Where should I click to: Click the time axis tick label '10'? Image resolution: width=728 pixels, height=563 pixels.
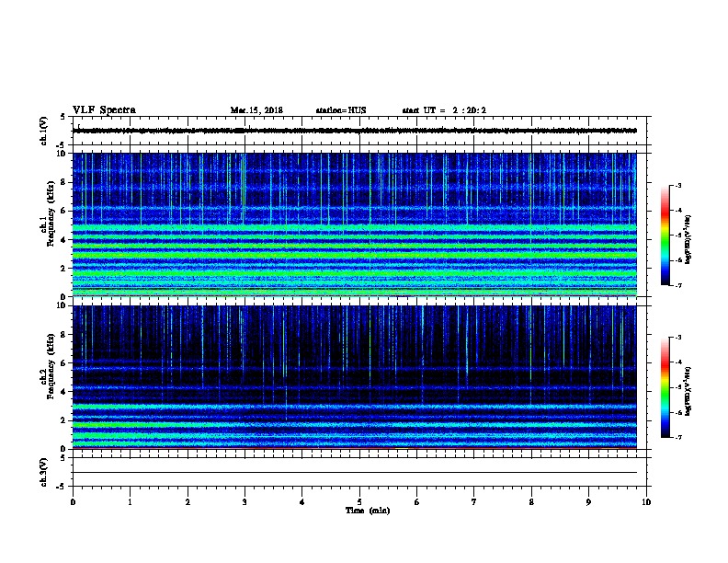tap(646, 502)
